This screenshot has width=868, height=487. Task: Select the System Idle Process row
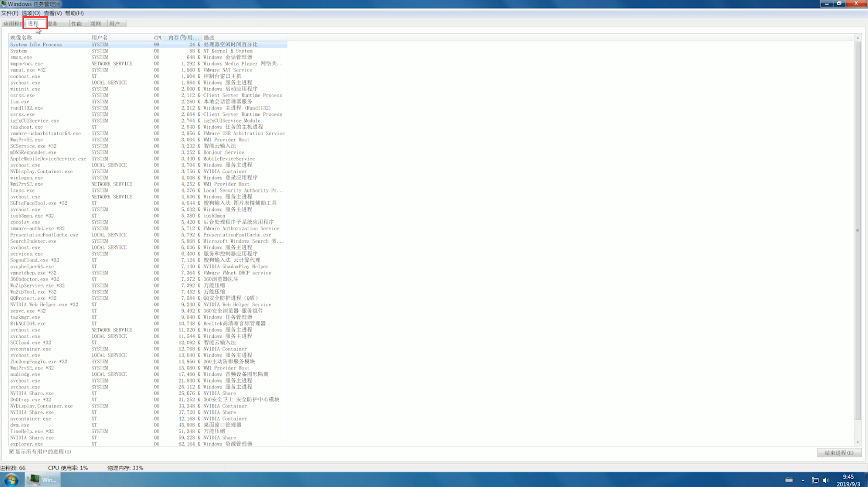pyautogui.click(x=148, y=44)
